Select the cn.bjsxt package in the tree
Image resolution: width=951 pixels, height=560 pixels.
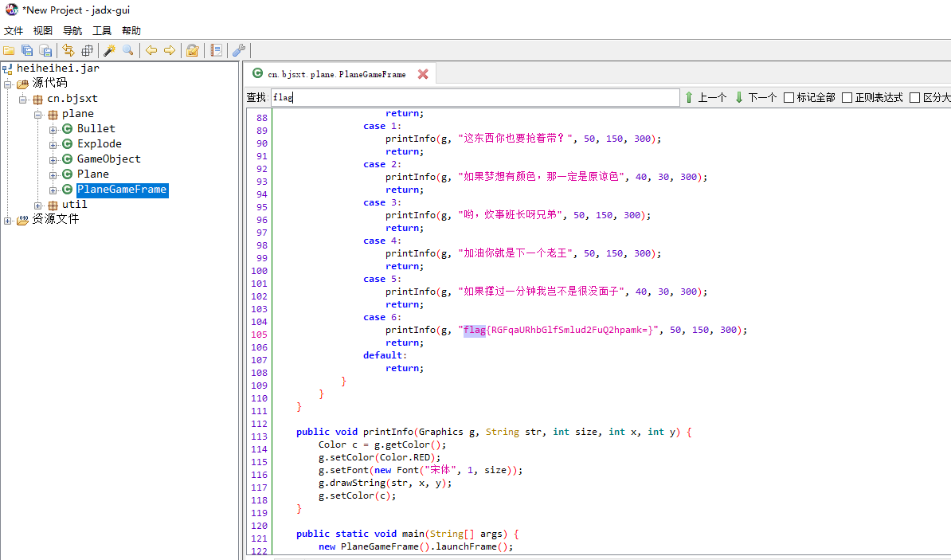click(72, 98)
